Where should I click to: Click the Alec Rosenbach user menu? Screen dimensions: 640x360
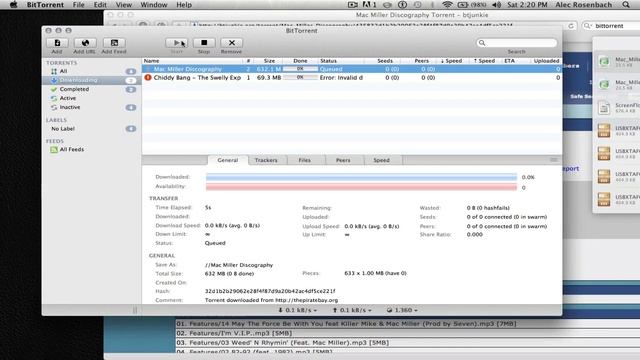coord(583,5)
